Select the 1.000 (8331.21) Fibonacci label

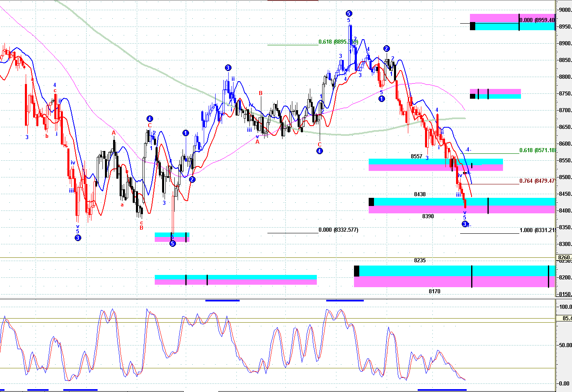tap(537, 230)
